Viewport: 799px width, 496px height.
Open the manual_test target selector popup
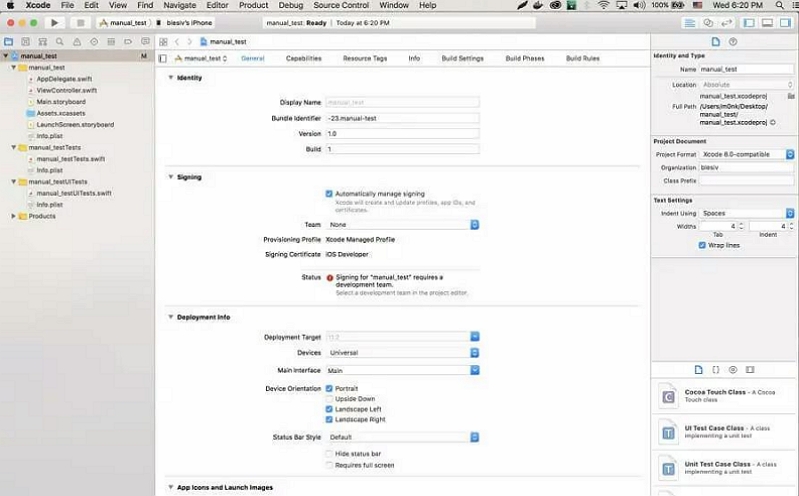pos(201,59)
